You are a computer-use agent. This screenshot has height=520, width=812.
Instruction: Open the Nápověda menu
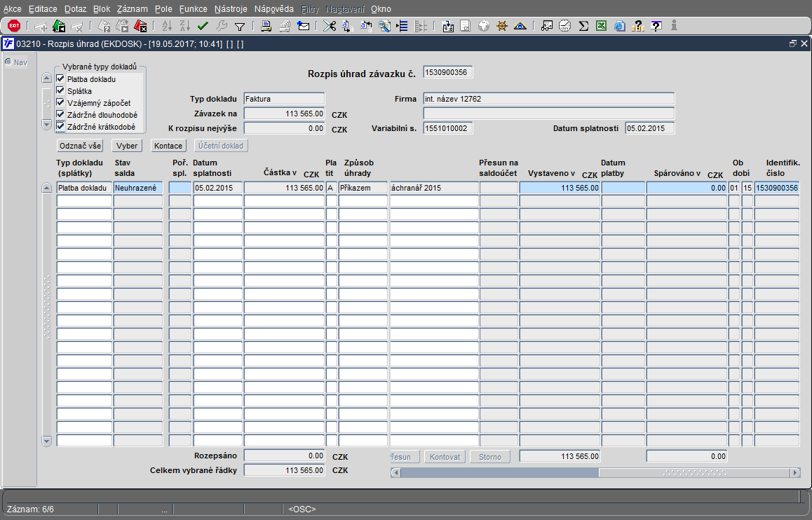(x=274, y=9)
